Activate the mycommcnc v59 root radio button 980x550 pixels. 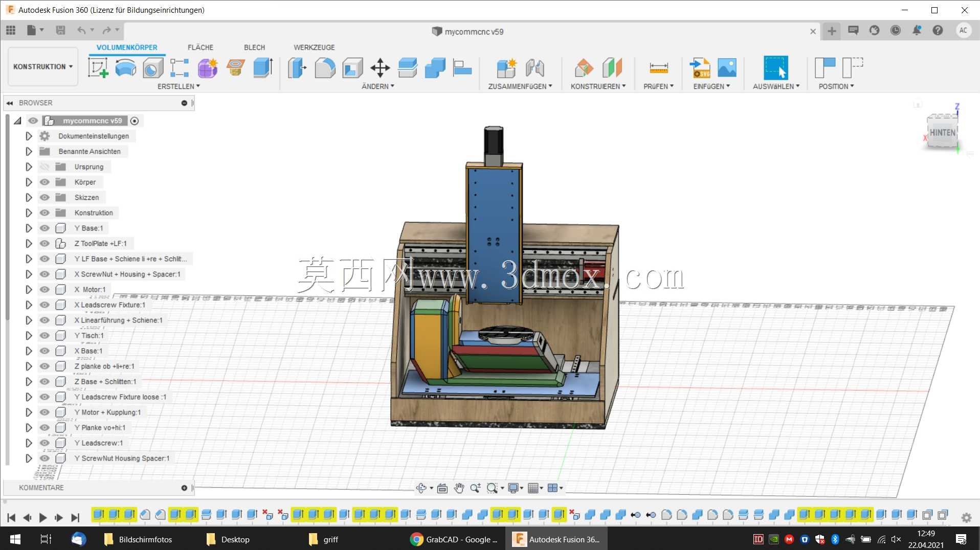point(135,121)
